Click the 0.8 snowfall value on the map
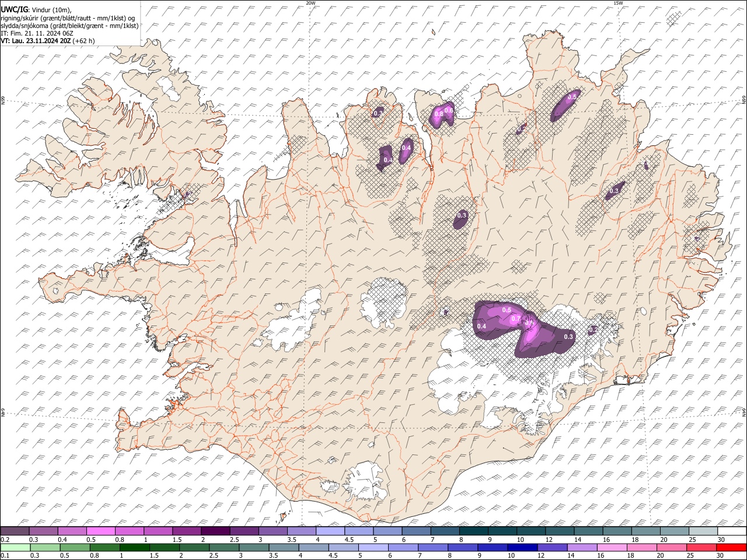This screenshot has width=747, height=560. click(x=439, y=113)
